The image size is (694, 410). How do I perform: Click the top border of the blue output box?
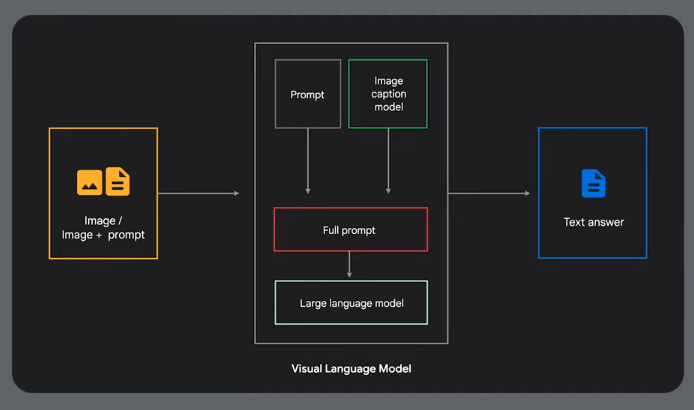(592, 128)
